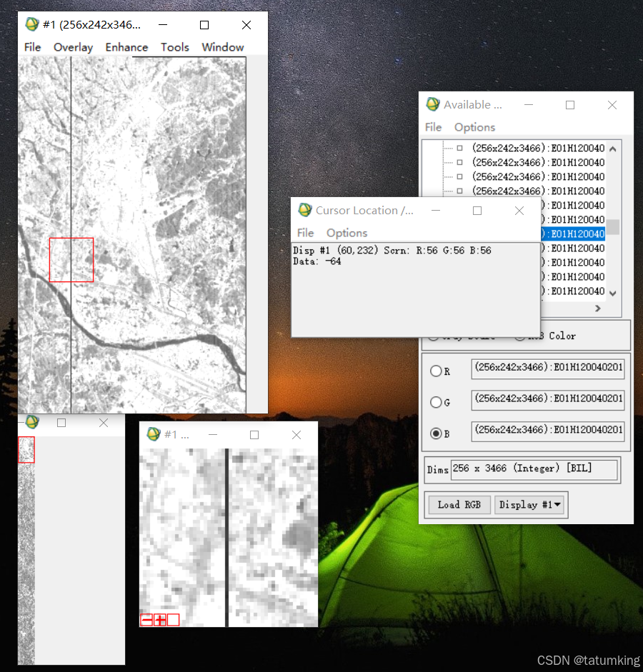Open File menu in main display window

point(33,47)
